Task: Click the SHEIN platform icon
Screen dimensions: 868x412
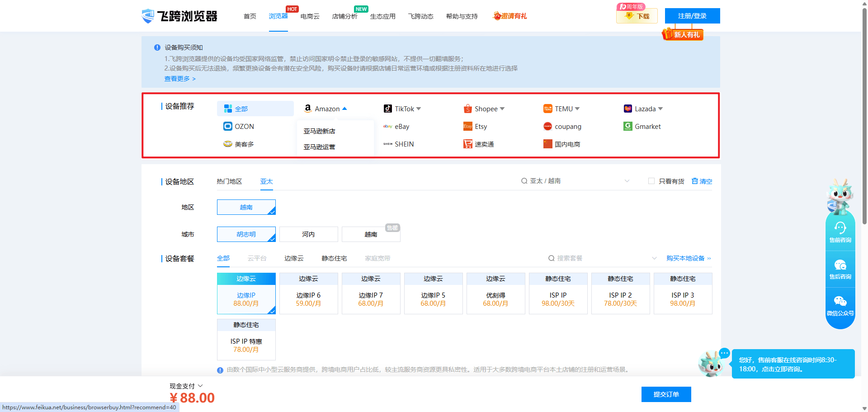Action: [387, 144]
